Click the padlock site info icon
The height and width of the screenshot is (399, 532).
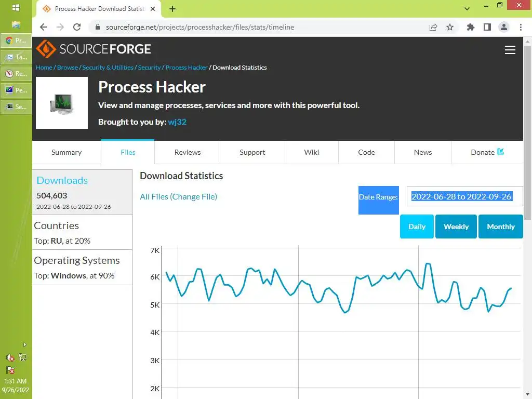click(x=98, y=27)
